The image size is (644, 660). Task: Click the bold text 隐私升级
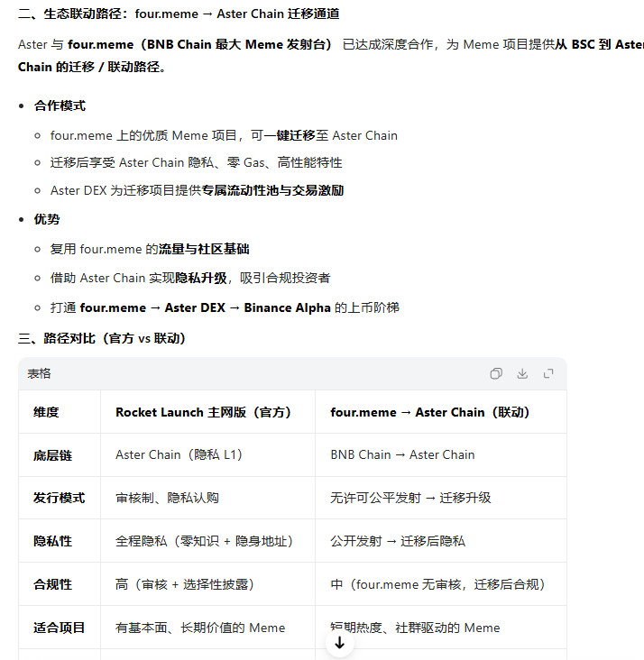201,278
